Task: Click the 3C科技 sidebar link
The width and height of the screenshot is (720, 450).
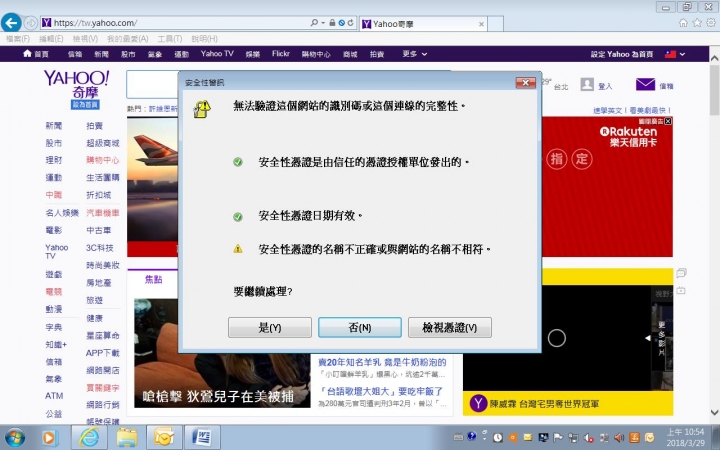Action: 99,248
